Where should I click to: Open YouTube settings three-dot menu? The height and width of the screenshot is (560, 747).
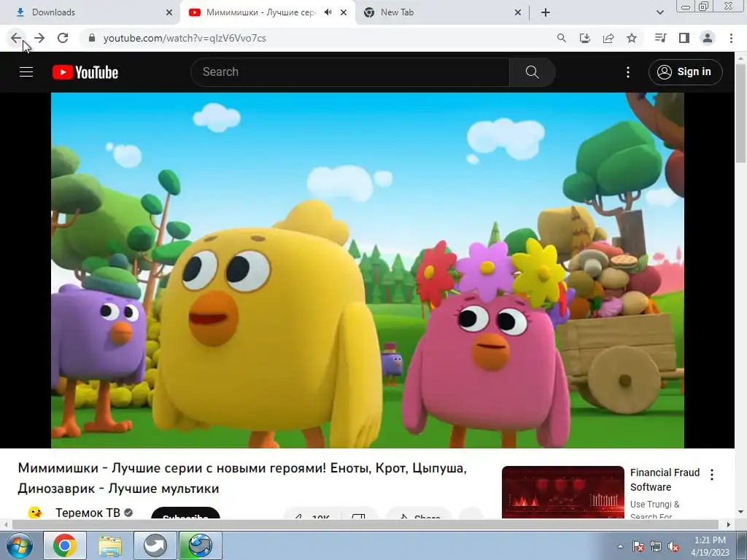click(628, 72)
